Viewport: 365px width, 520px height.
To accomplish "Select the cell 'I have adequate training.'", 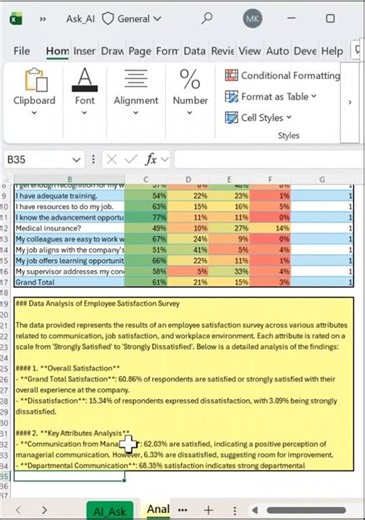I will coord(69,196).
